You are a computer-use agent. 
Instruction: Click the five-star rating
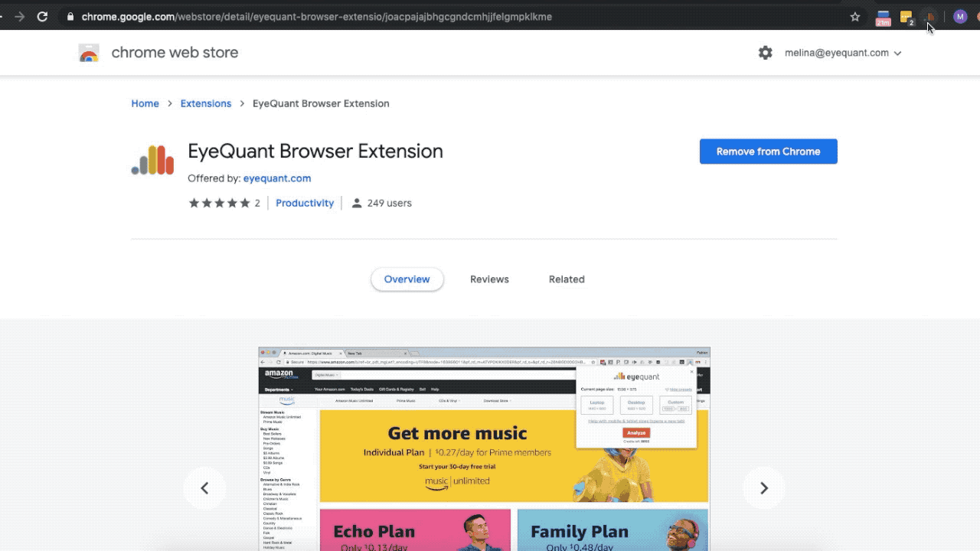(220, 203)
